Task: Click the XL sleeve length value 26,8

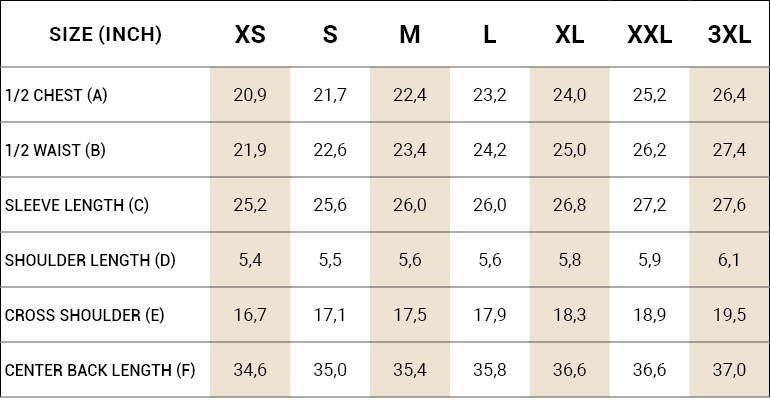Action: tap(569, 206)
